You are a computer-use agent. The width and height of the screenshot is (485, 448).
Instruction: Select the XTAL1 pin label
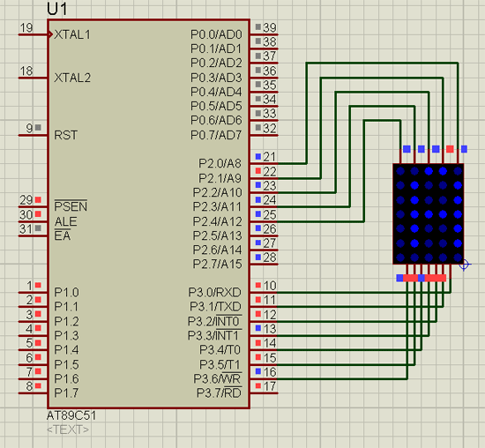click(72, 34)
